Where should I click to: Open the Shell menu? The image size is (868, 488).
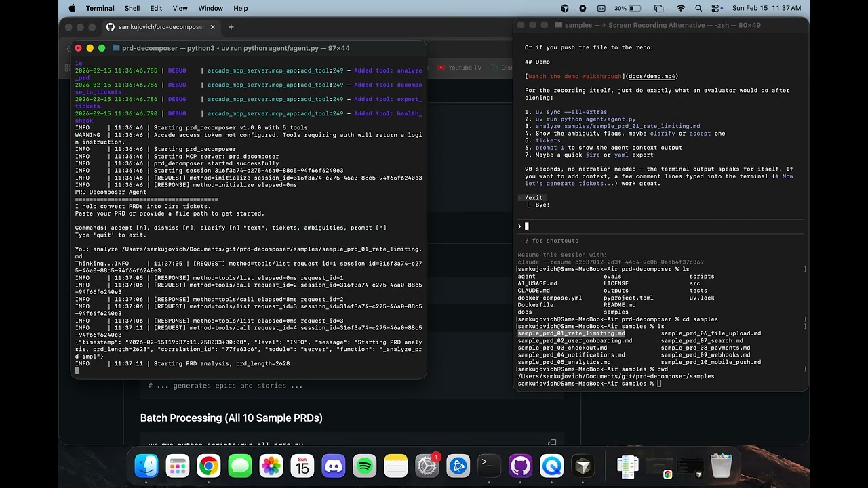point(132,8)
